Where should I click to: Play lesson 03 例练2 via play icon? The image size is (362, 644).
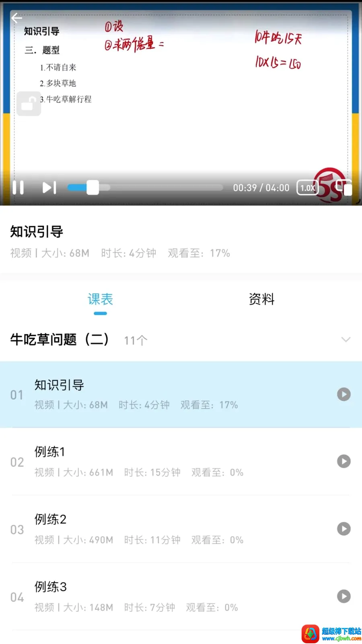344,529
